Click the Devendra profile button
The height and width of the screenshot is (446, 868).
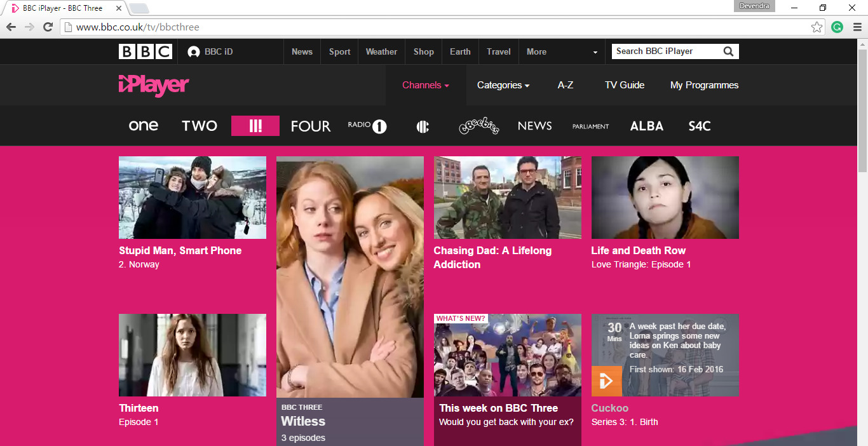click(x=754, y=6)
